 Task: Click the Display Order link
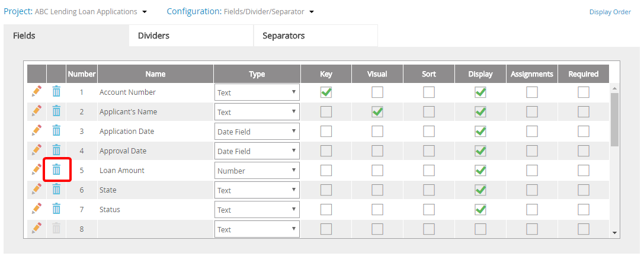[610, 12]
